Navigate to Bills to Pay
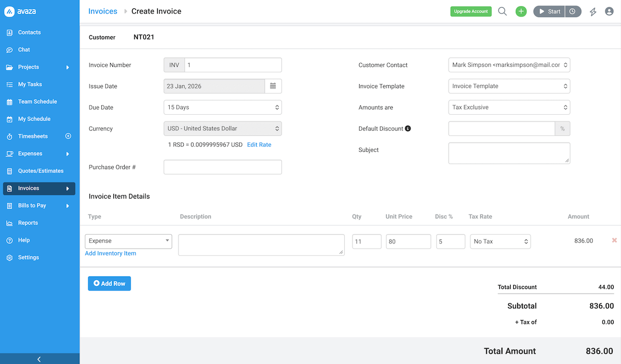Viewport: 621px width, 364px height. [33, 205]
